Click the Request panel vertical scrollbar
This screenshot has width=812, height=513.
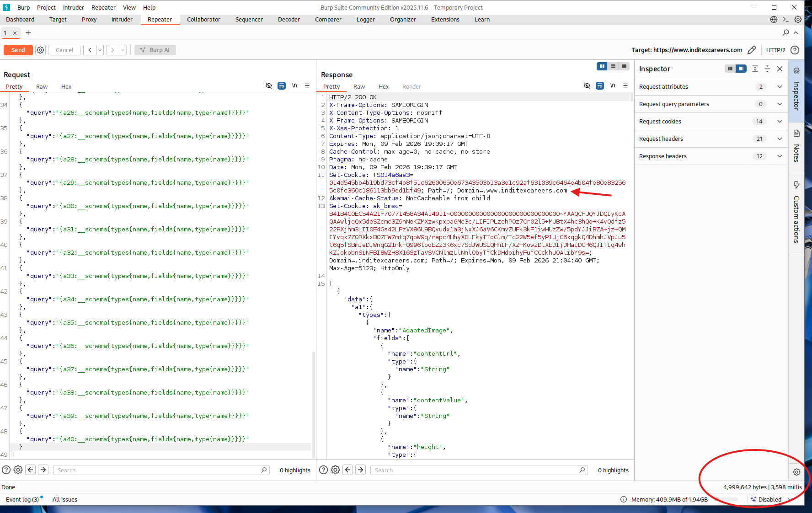[x=313, y=402]
